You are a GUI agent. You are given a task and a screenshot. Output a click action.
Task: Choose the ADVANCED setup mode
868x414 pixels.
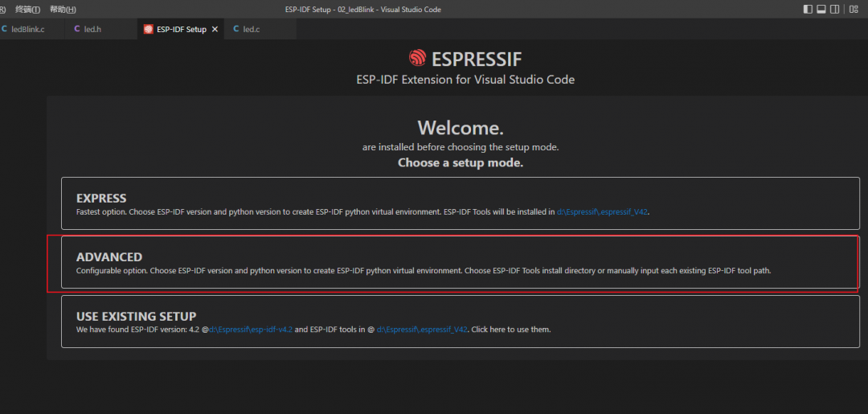tap(460, 262)
